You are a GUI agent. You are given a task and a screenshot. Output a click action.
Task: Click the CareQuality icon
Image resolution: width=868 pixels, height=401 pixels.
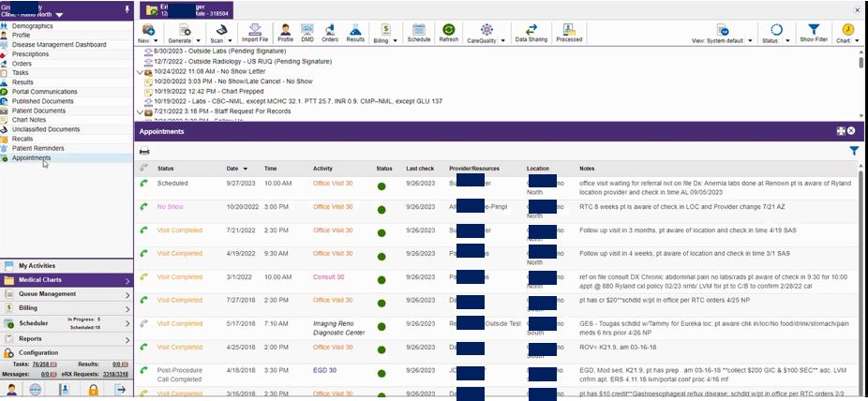(486, 29)
